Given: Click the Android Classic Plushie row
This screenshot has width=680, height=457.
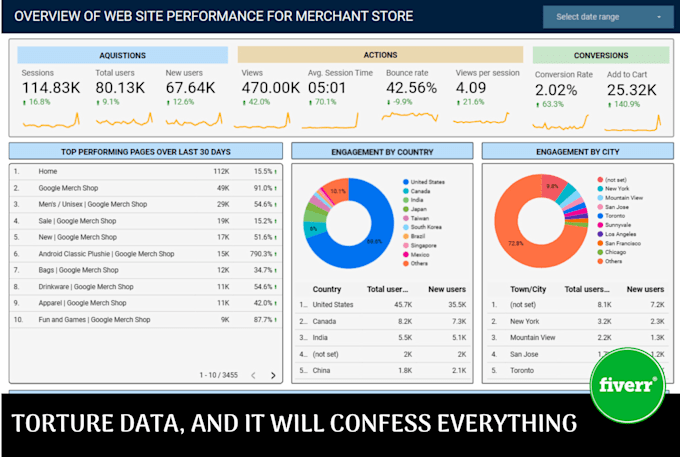Looking at the screenshot, I should (x=146, y=254).
